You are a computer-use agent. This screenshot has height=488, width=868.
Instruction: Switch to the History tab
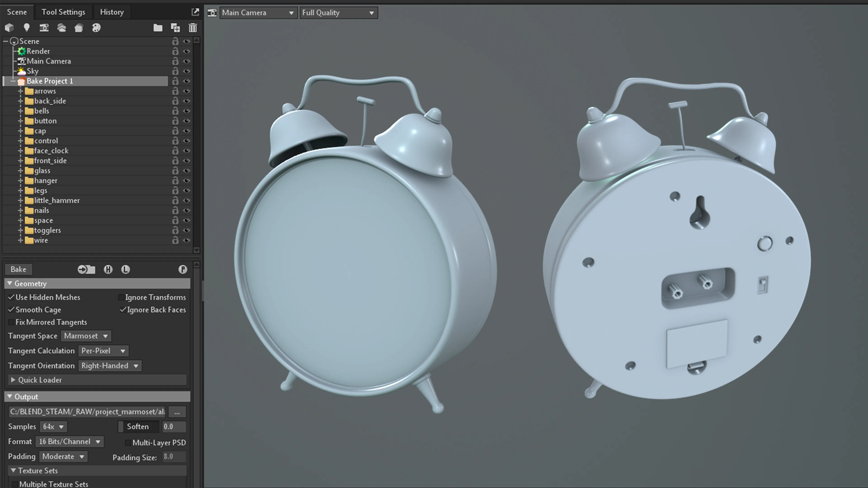(x=112, y=12)
